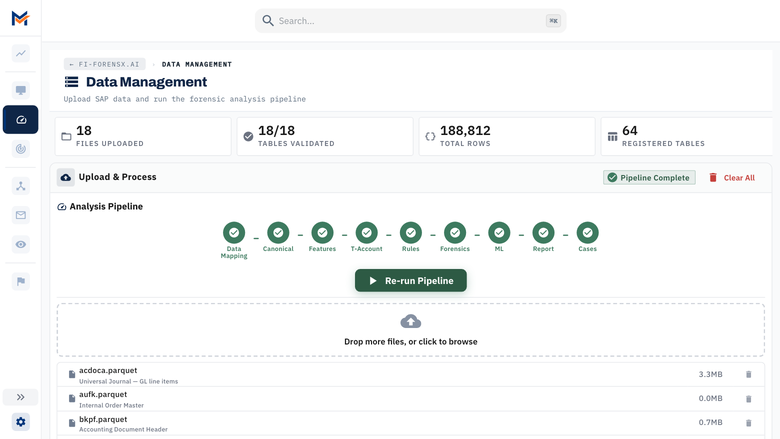Click the Pipeline Complete status badge
Viewport: 780px width, 439px height.
(649, 177)
